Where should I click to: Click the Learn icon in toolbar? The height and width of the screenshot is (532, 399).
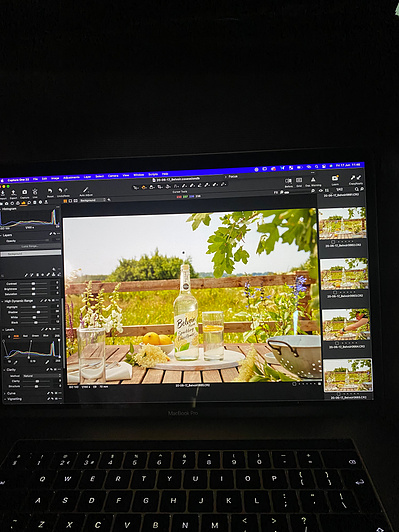pyautogui.click(x=335, y=178)
